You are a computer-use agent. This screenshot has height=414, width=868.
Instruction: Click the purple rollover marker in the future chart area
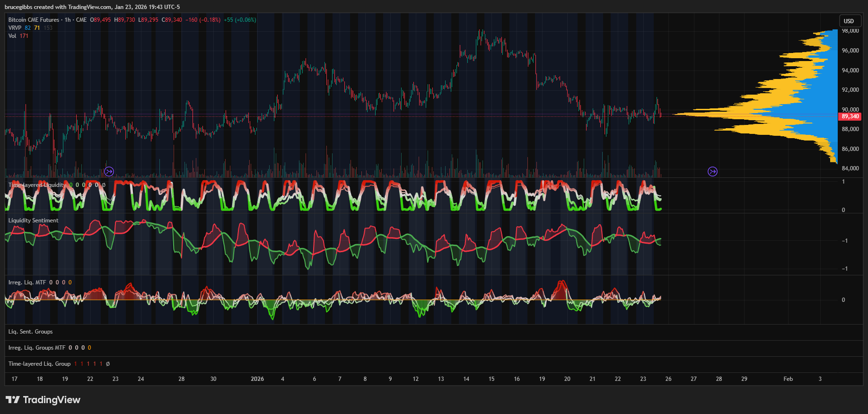click(712, 171)
